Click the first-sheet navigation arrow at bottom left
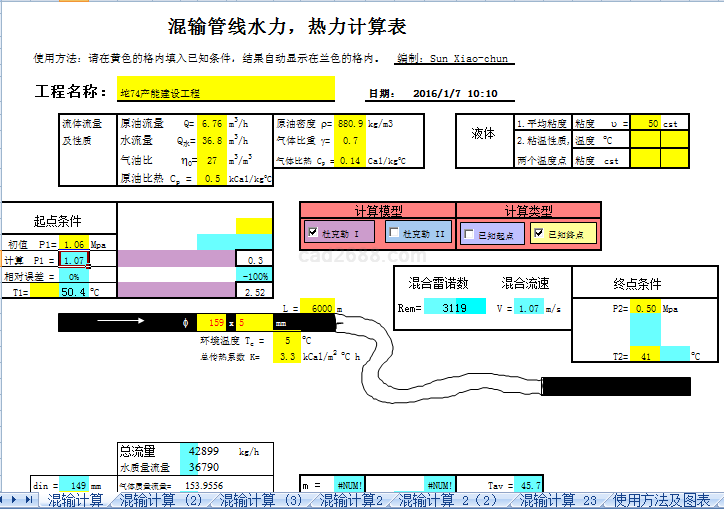Image resolution: width=724 pixels, height=509 pixels. 4,499
